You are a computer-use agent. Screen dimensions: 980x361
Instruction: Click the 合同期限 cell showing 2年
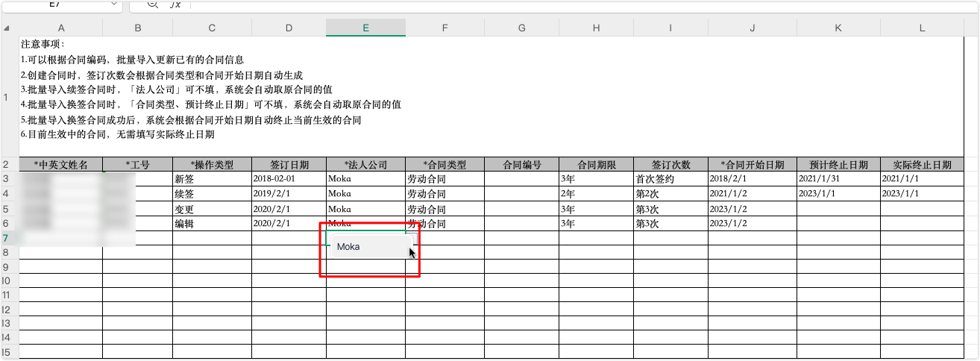[x=596, y=194]
